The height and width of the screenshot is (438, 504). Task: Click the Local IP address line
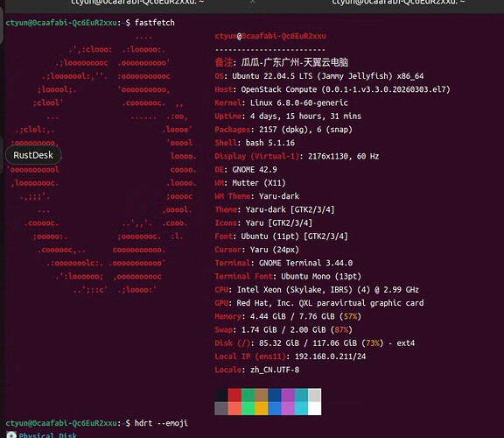pyautogui.click(x=290, y=357)
